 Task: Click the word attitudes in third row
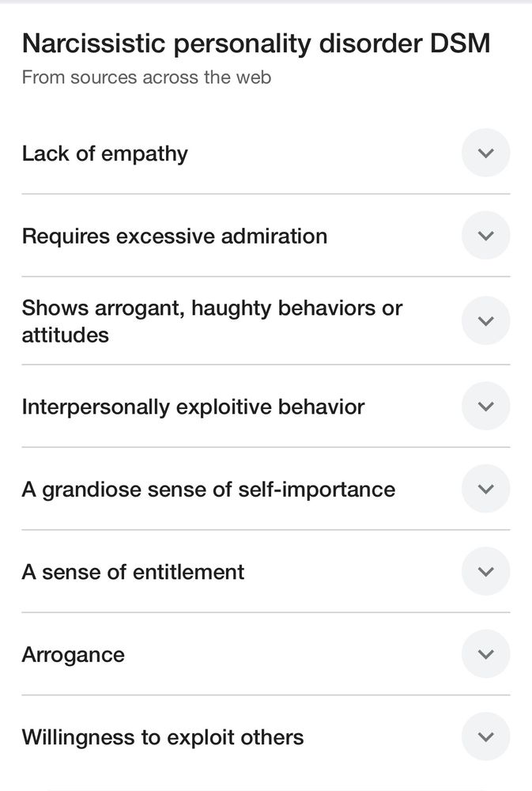pos(66,335)
